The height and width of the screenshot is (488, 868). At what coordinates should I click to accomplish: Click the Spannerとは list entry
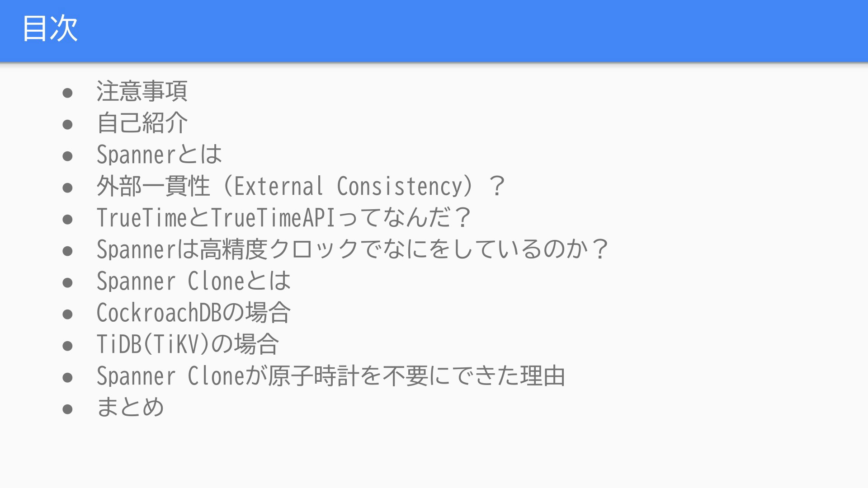pos(159,155)
